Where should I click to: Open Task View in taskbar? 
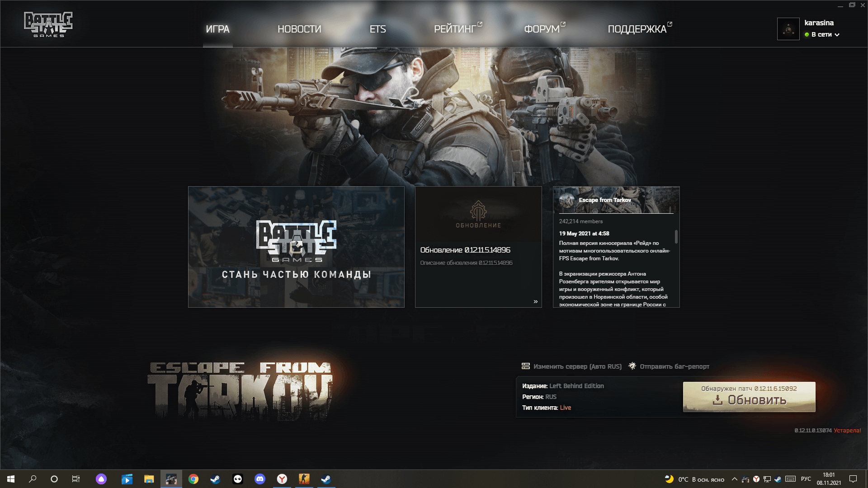[x=76, y=479]
